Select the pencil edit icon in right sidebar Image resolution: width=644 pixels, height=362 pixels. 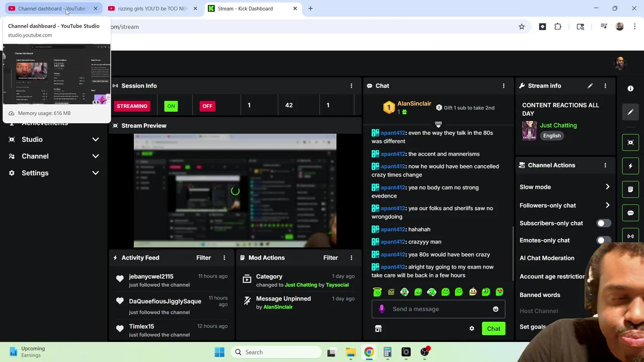coord(630,112)
